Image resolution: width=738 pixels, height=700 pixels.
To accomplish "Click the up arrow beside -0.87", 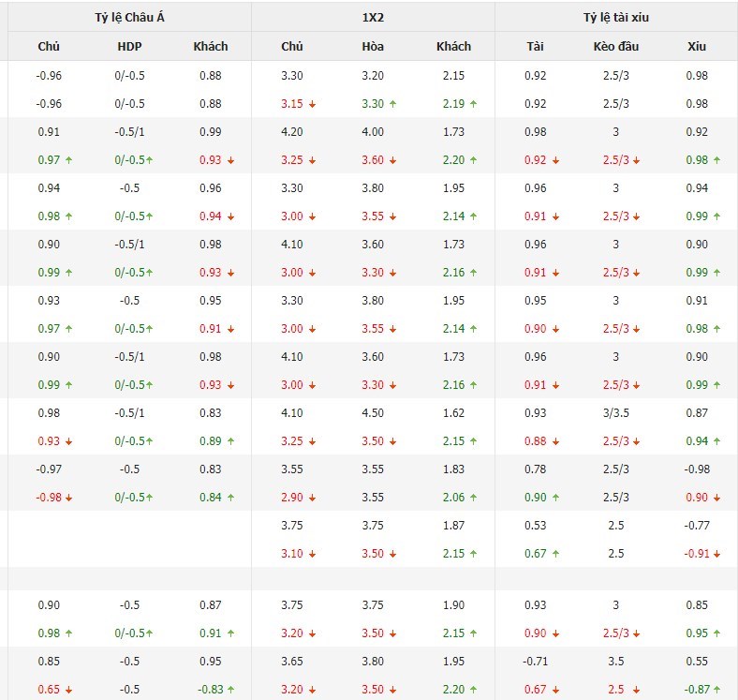I will click(x=717, y=691).
